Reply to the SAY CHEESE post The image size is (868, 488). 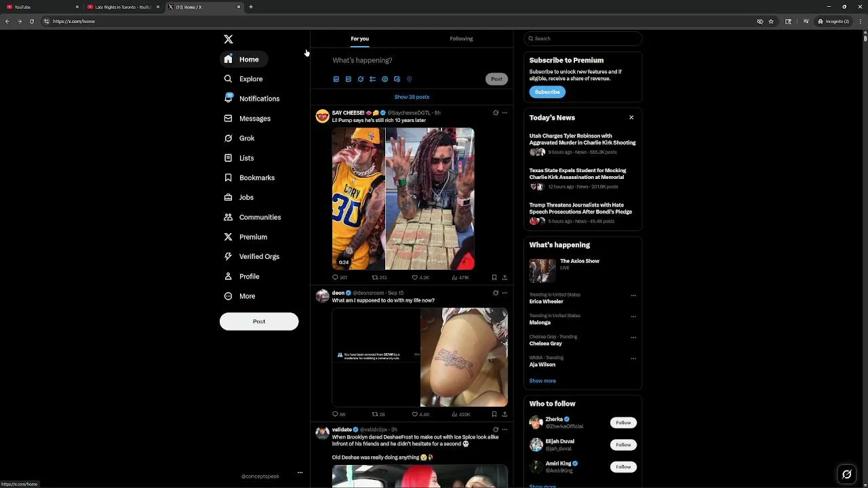[339, 277]
